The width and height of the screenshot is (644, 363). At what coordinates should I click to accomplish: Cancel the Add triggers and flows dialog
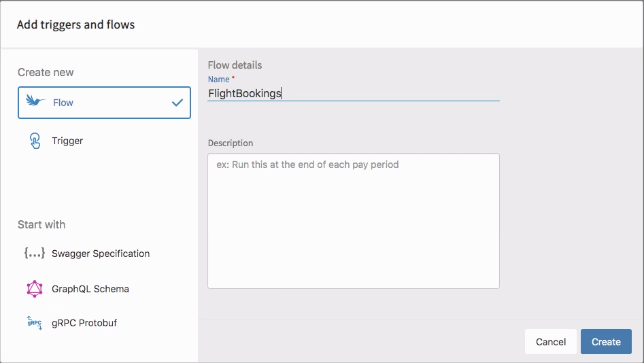550,342
